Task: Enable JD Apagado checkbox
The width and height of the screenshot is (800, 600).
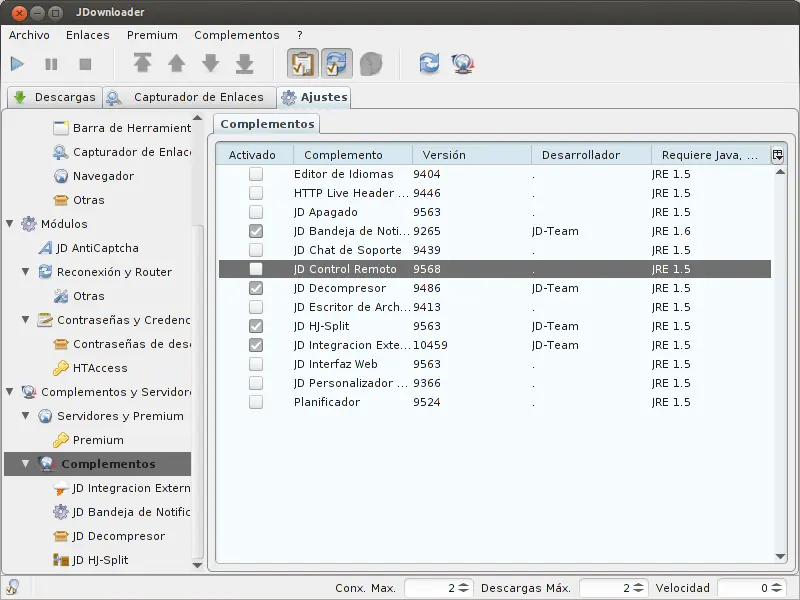Action: coord(256,212)
